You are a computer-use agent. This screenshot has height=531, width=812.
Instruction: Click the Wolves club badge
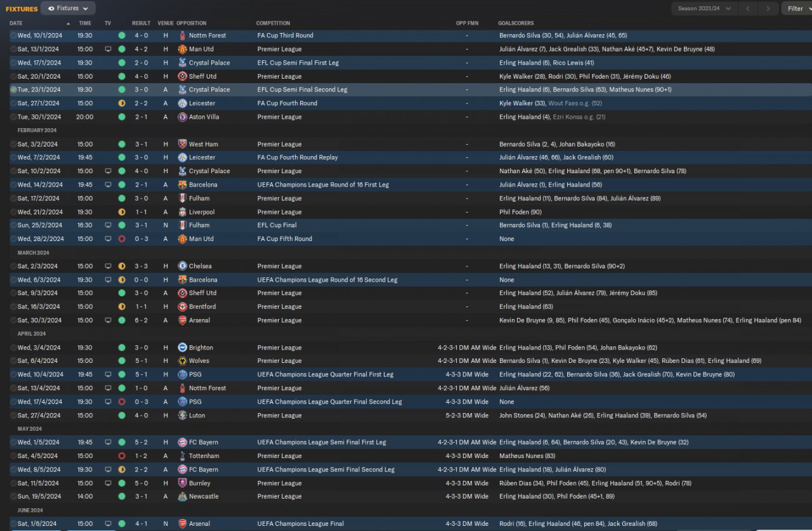pyautogui.click(x=183, y=361)
